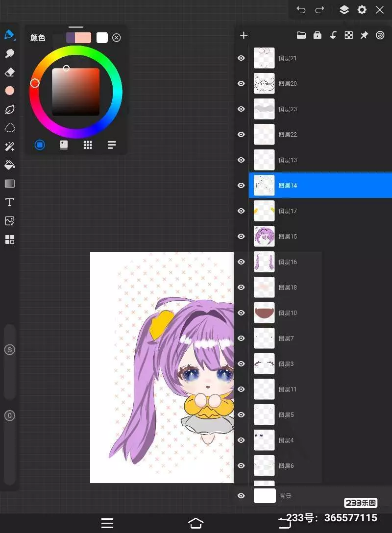This screenshot has width=392, height=533.
Task: Hide layer 图层14
Action: 241,186
